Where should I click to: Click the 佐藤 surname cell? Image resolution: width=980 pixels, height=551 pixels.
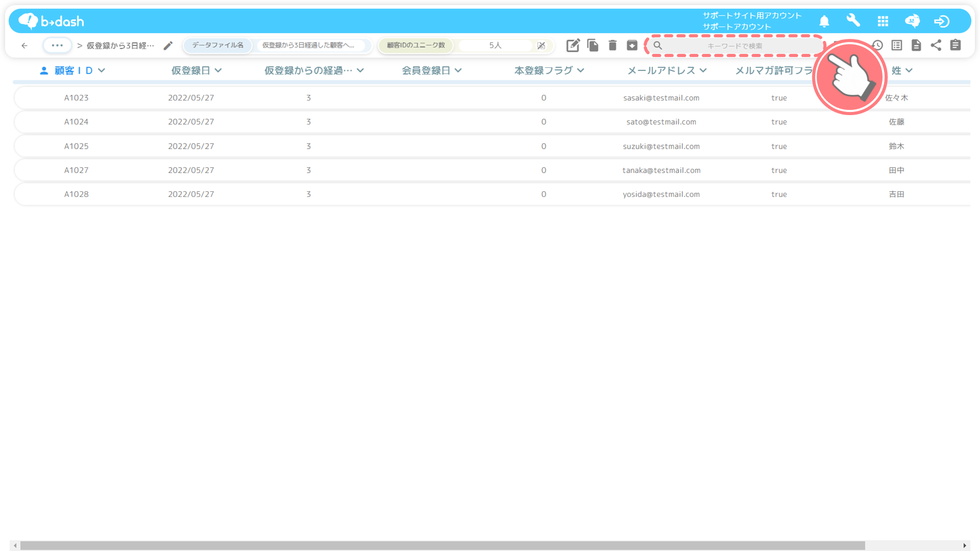point(897,122)
